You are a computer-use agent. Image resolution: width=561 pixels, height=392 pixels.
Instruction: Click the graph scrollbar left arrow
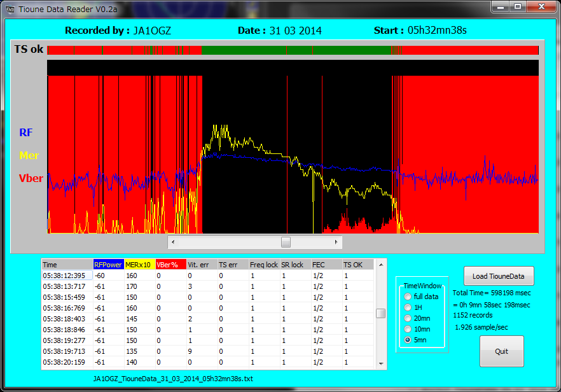pyautogui.click(x=173, y=242)
